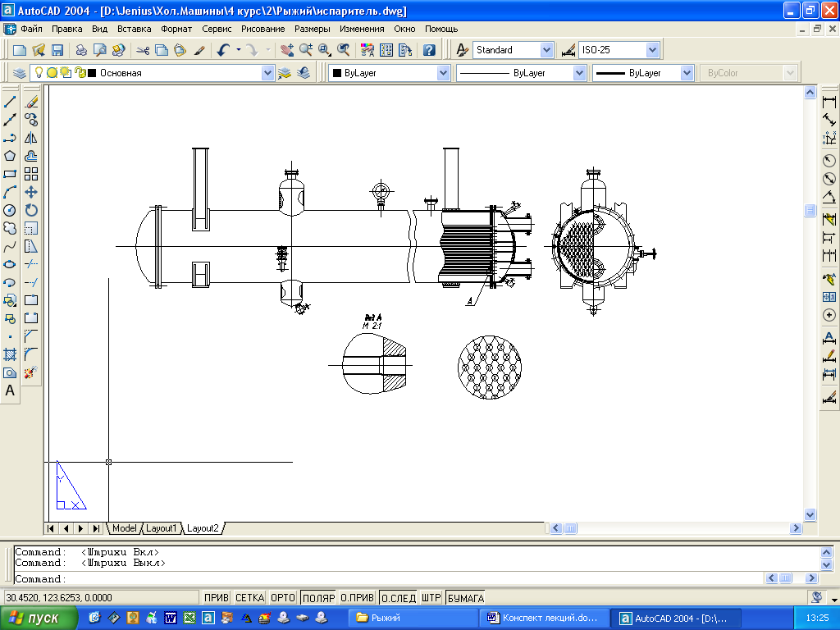Image resolution: width=840 pixels, height=630 pixels.
Task: Open the Рисование menu
Action: pos(263,29)
